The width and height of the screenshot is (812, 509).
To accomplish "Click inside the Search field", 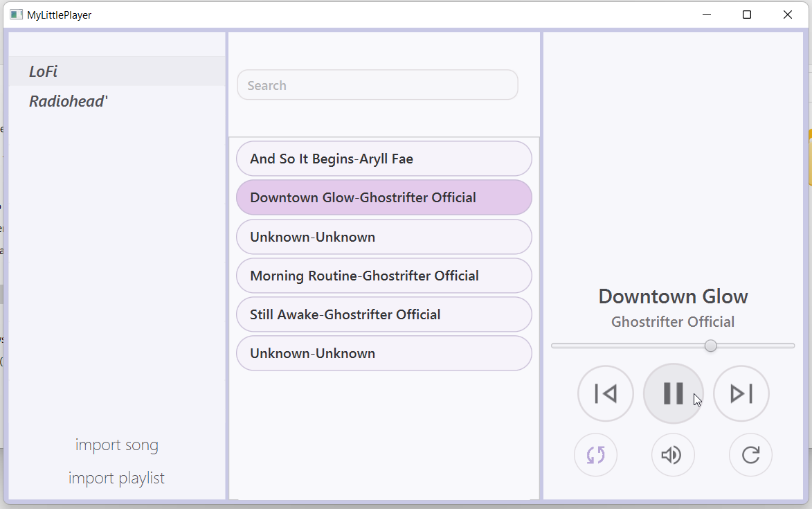I will (x=377, y=84).
